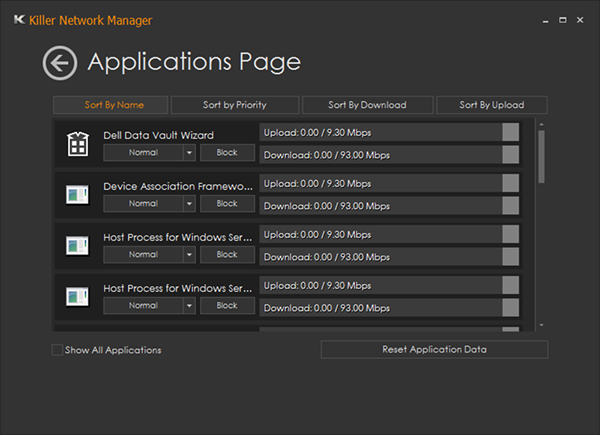Image resolution: width=600 pixels, height=435 pixels.
Task: Select Sort By Upload
Action: click(492, 105)
